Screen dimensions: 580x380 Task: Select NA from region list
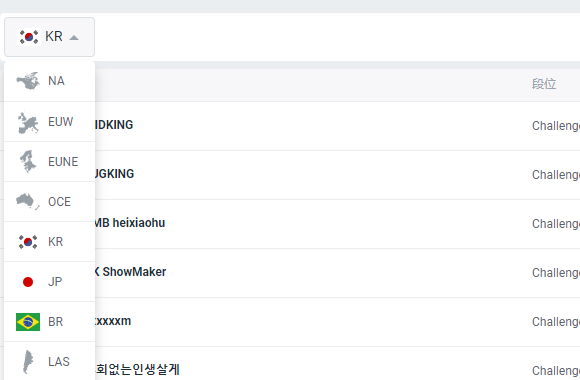coord(50,81)
